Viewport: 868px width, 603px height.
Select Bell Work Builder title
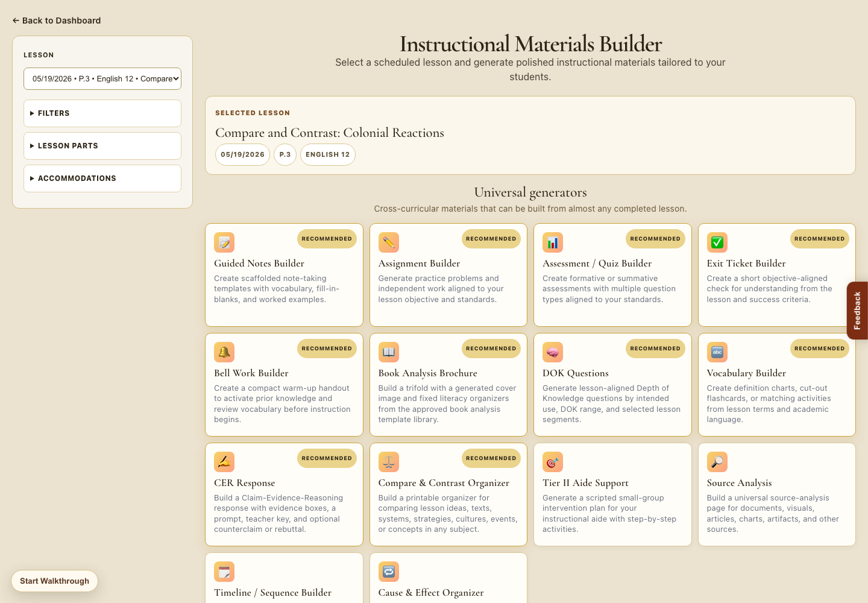point(251,373)
